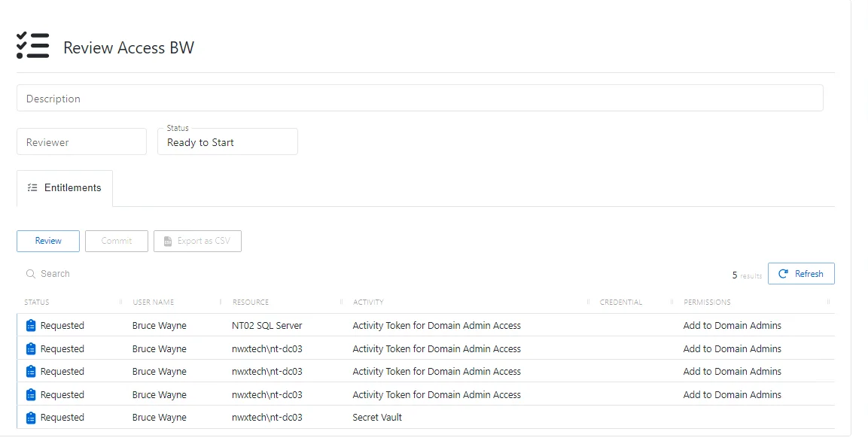Open the Entitlements tab
This screenshot has height=447, width=868.
click(x=65, y=188)
